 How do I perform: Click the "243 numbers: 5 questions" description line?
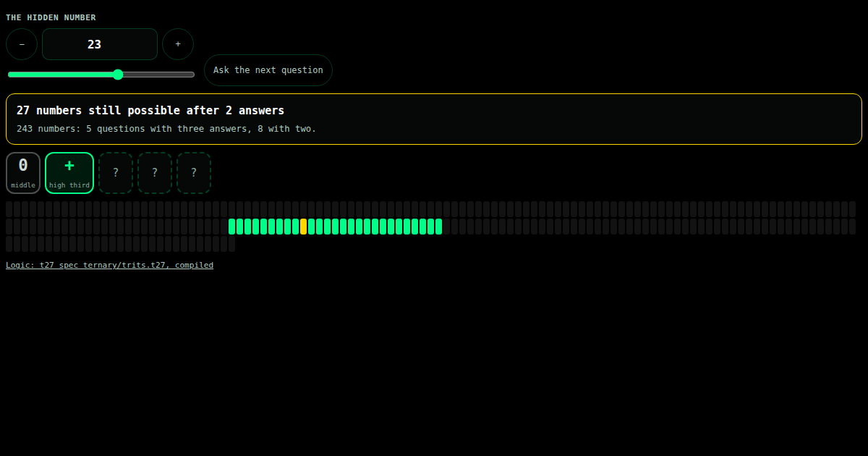[166, 129]
